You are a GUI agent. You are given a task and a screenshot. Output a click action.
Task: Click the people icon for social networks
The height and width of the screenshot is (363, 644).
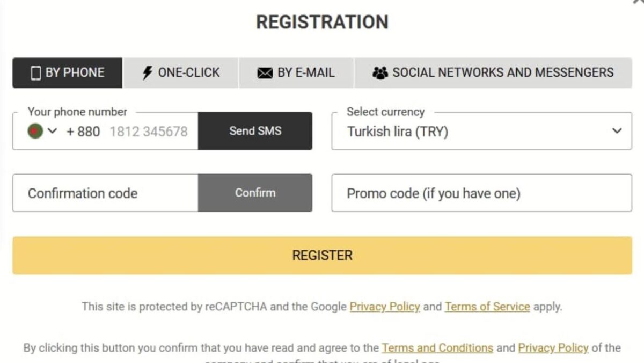[x=380, y=73]
